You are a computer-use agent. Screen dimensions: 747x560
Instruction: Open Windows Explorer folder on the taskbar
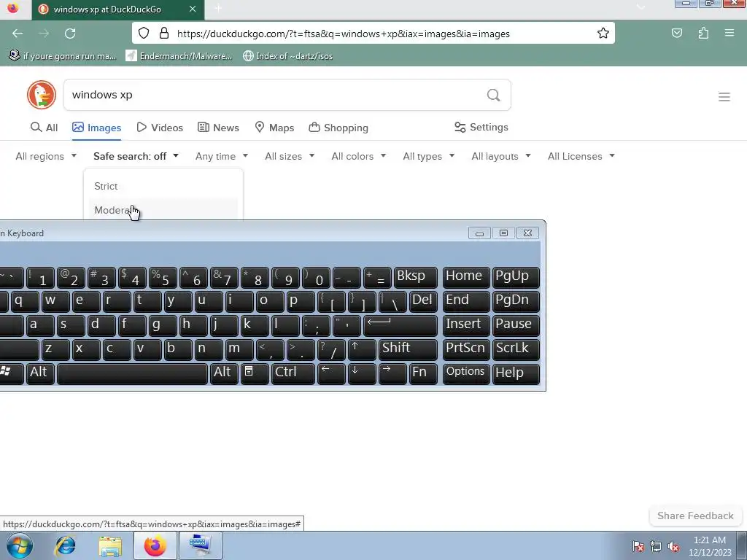point(110,545)
